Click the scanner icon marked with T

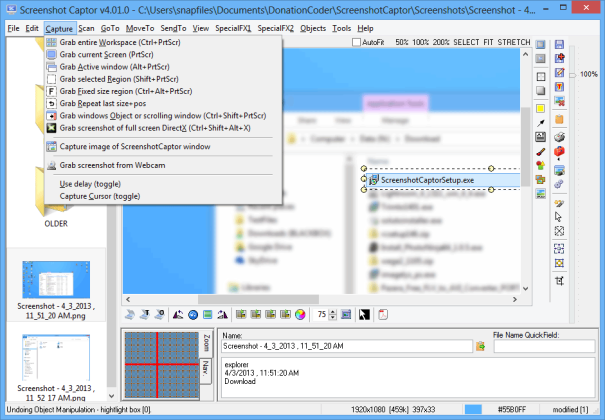click(145, 315)
